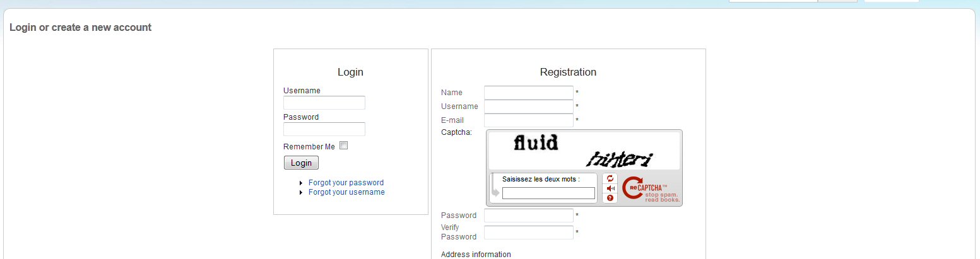Viewport: 980px width, 259px height.
Task: Tick the Remember Me checkbox
Action: click(344, 146)
